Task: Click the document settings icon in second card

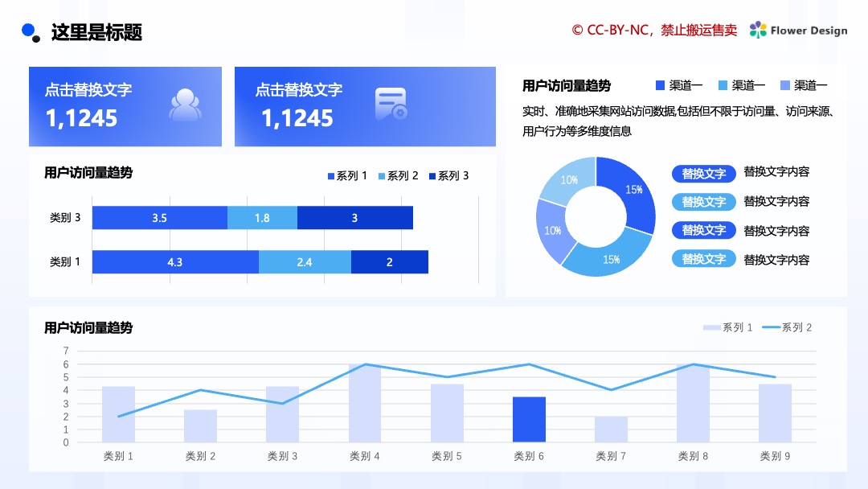Action: coord(391,104)
